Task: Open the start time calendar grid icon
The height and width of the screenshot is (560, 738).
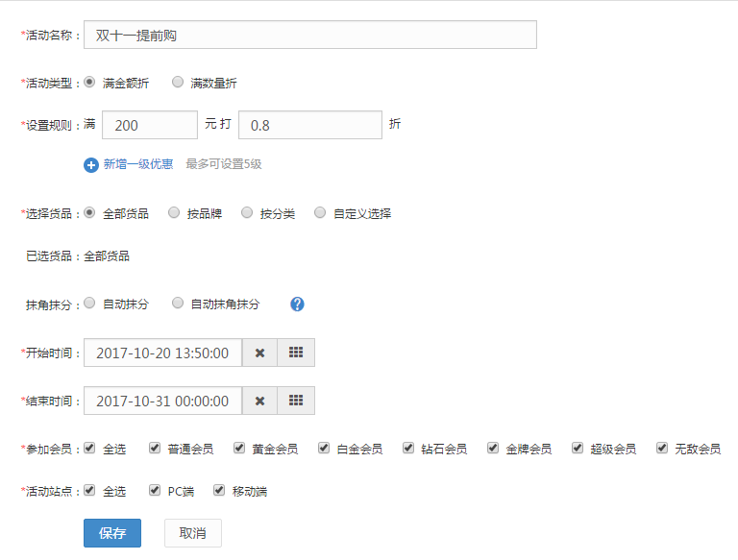Action: [x=296, y=353]
